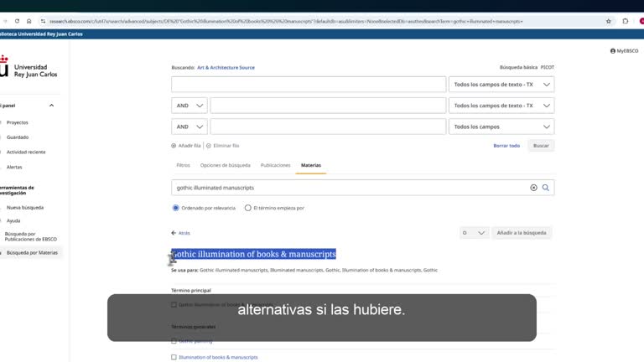Switch to Opciones de búsqueda tab

(225, 165)
